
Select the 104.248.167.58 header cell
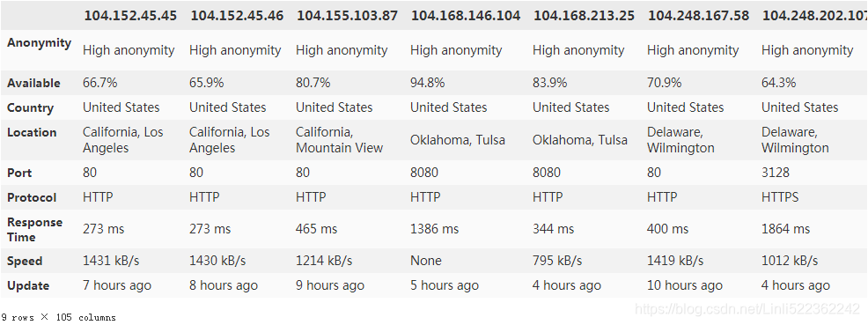click(x=698, y=16)
